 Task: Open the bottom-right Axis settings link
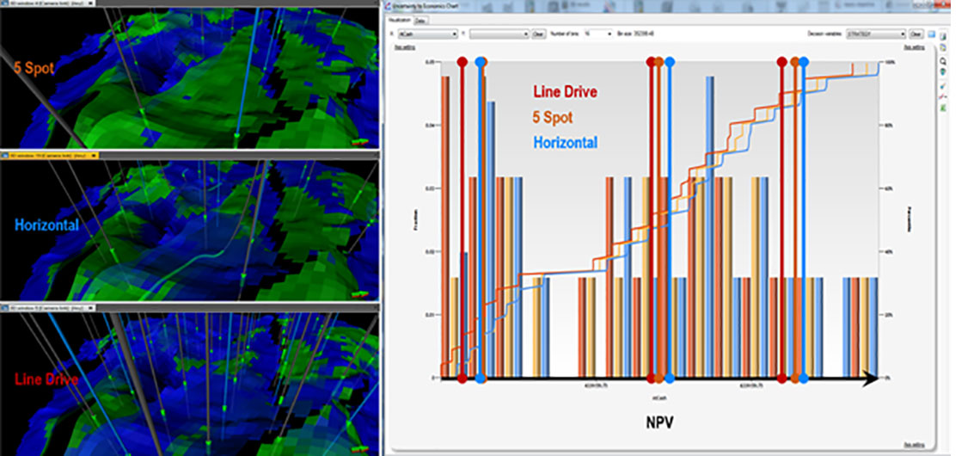pos(914,444)
